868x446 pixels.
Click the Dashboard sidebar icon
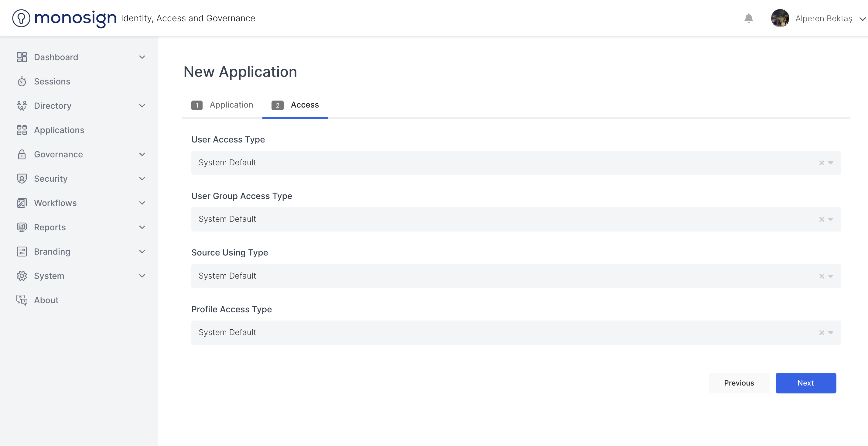pos(22,57)
